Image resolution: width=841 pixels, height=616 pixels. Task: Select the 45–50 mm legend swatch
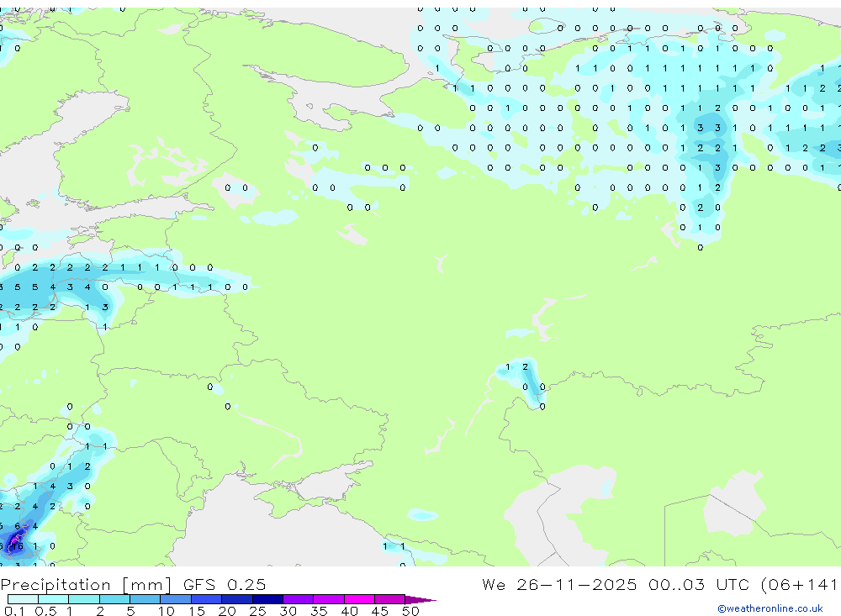click(x=390, y=599)
